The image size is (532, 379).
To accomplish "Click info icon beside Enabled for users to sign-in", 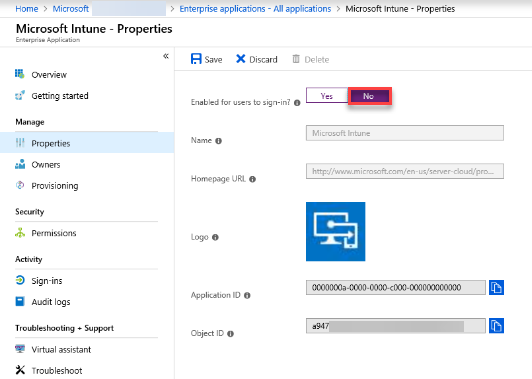I will click(297, 103).
